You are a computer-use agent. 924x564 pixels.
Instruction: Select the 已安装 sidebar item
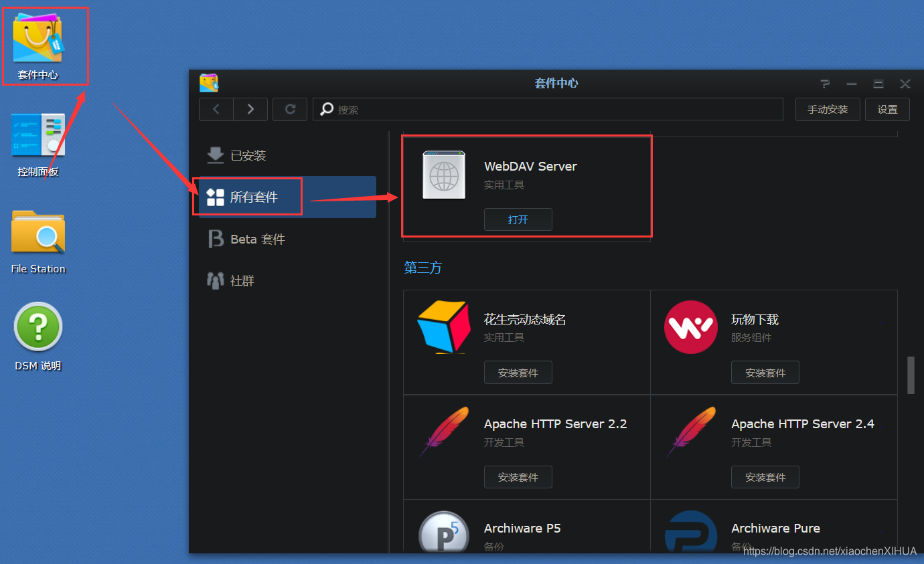[x=287, y=155]
